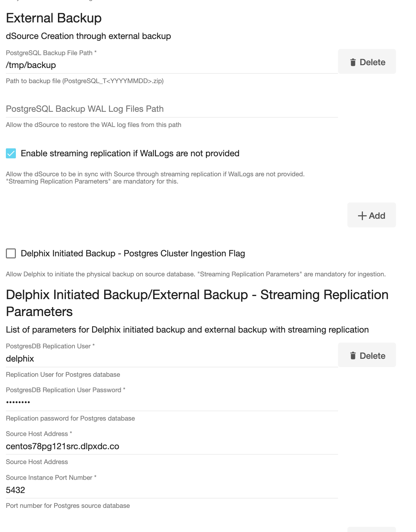
Task: Click the 'Source Instance Port Number *' field label
Action: coord(51,477)
